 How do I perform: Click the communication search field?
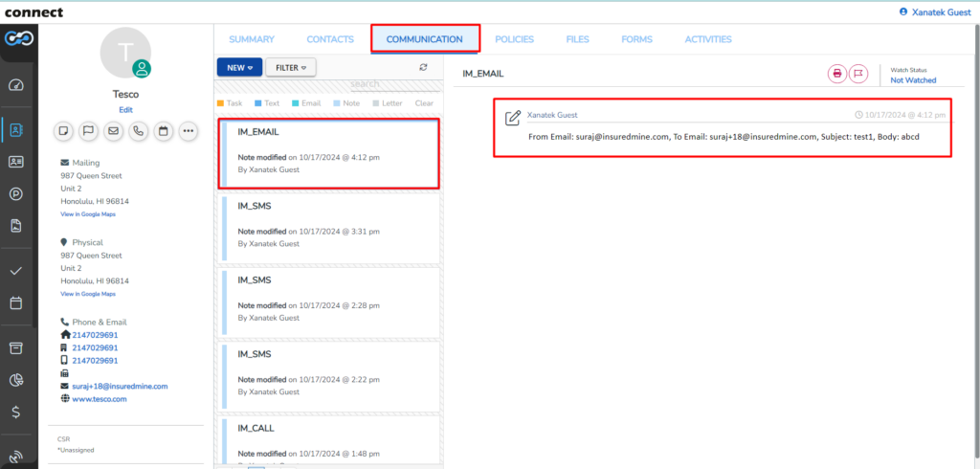tap(394, 84)
